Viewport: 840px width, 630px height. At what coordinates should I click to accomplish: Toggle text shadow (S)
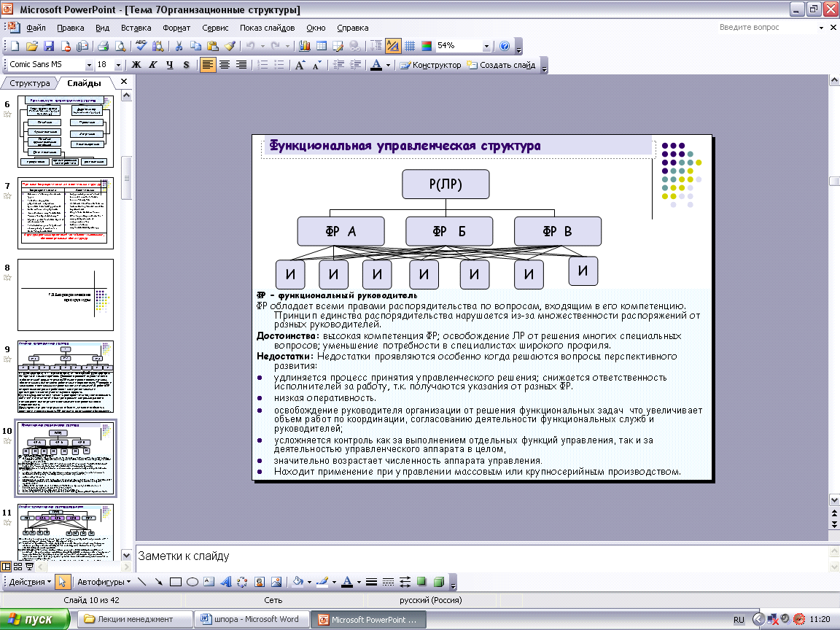click(x=187, y=65)
